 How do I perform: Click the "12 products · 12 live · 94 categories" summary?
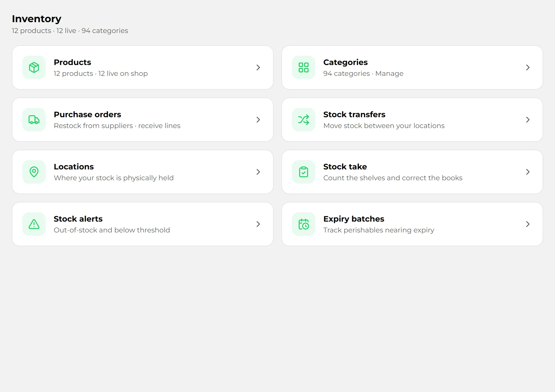70,31
